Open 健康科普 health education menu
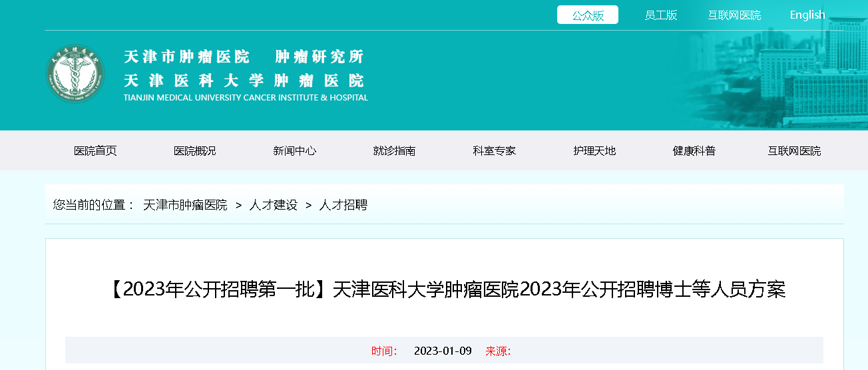The image size is (868, 370). (694, 151)
